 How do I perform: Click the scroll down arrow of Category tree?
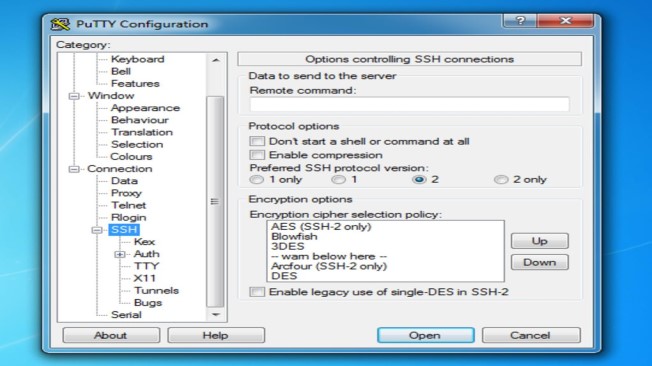coord(215,314)
